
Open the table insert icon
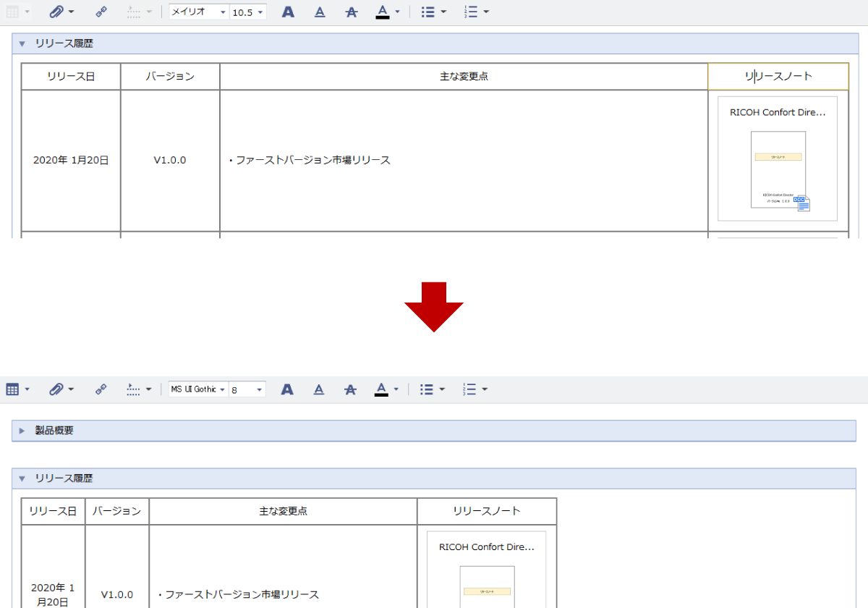click(13, 11)
